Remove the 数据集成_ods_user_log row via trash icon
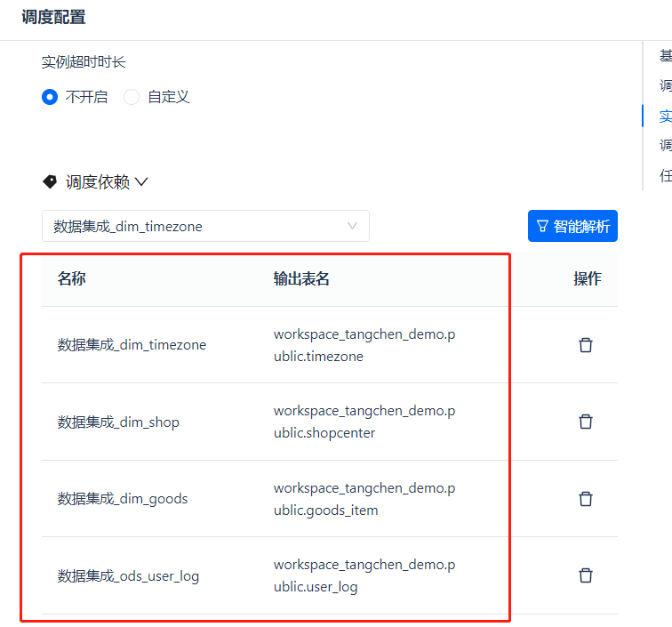672x627 pixels. point(586,575)
